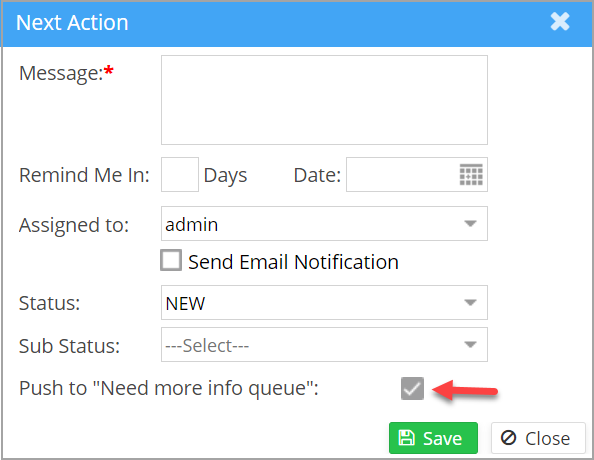Viewport: 594px width, 460px height.
Task: Click the Next Action title bar
Action: pyautogui.click(x=297, y=24)
